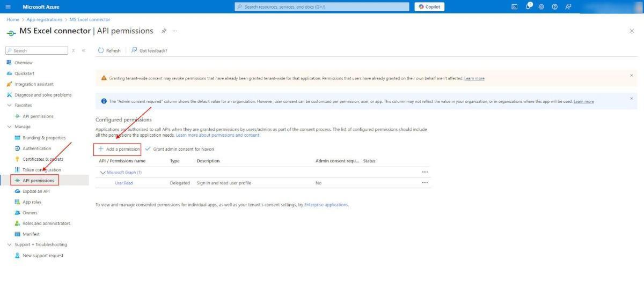
Task: Focus the global resource search box
Action: point(322,6)
